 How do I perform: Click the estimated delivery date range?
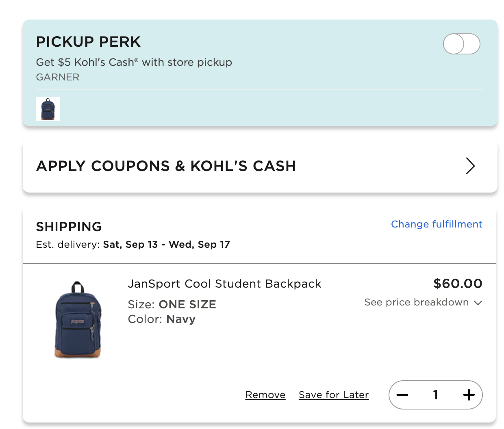tap(166, 245)
